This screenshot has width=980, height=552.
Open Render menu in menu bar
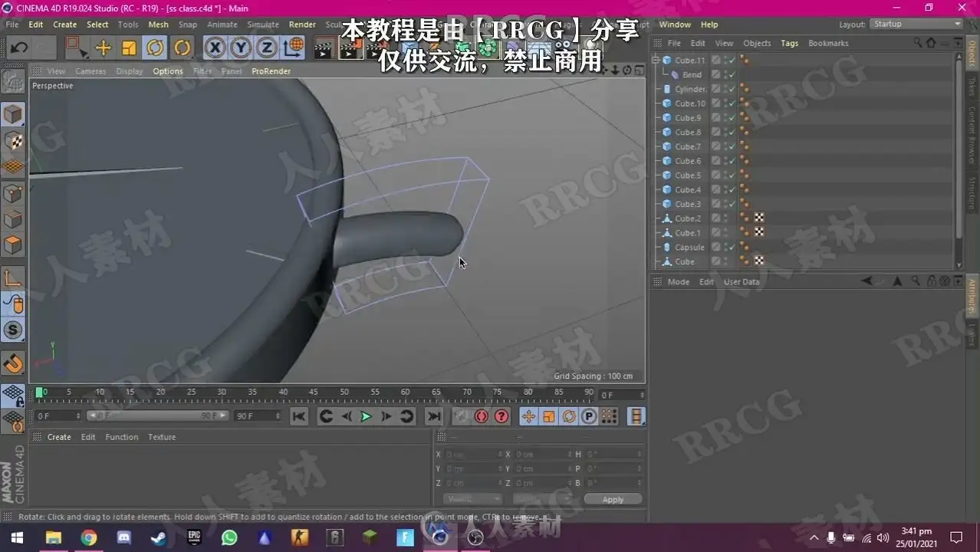pos(302,25)
